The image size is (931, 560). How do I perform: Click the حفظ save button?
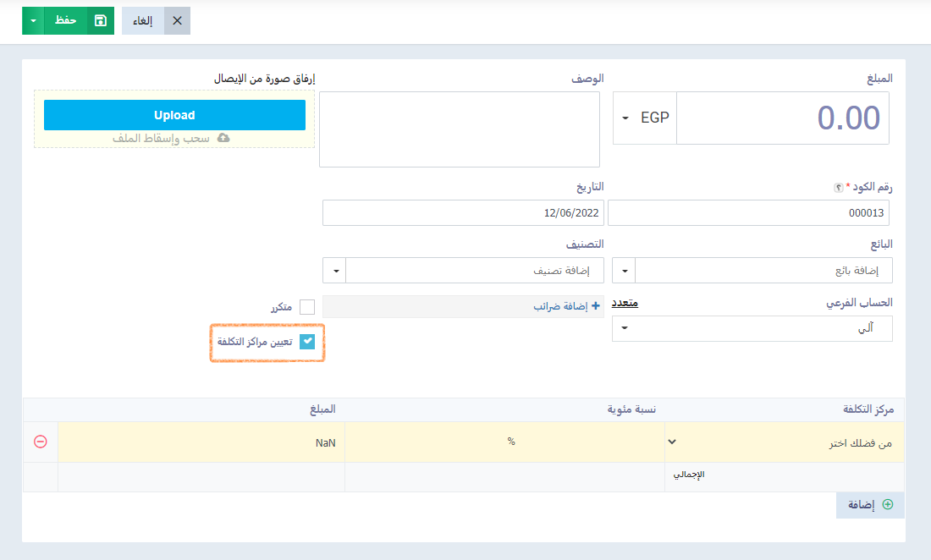pyautogui.click(x=65, y=21)
